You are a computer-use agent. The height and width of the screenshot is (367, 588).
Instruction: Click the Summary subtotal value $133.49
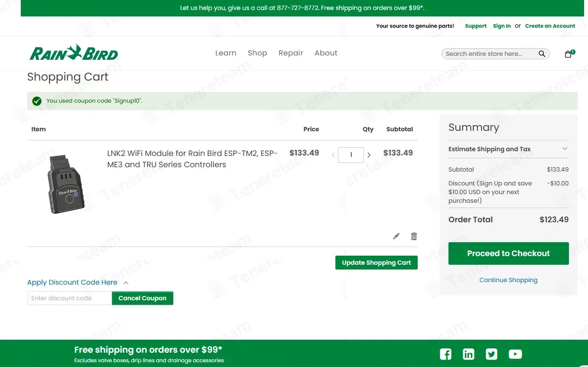(558, 169)
